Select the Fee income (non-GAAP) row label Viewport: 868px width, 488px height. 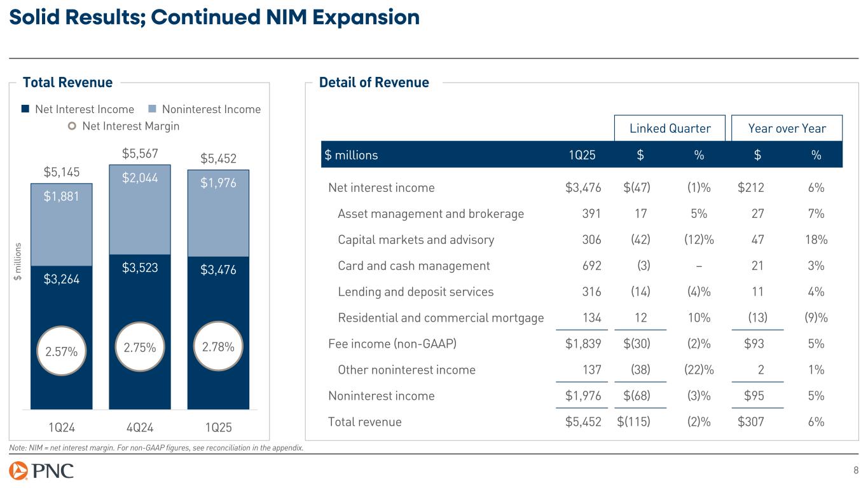392,344
